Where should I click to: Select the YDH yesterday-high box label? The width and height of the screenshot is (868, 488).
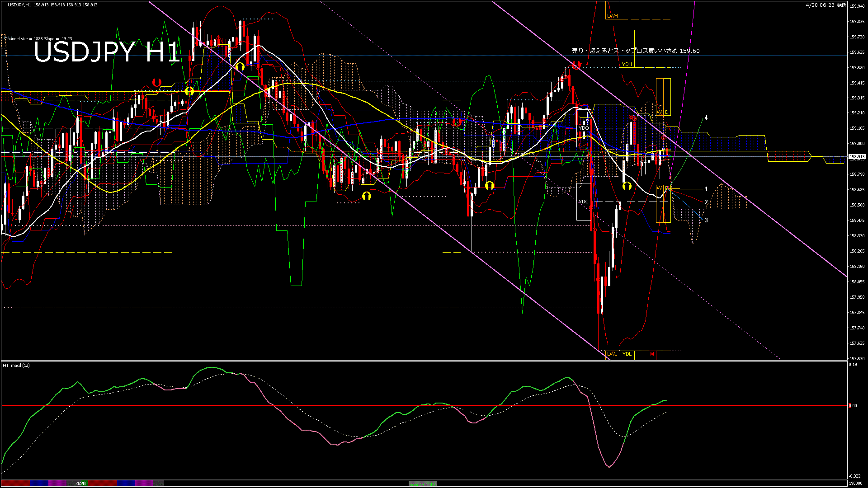(627, 64)
